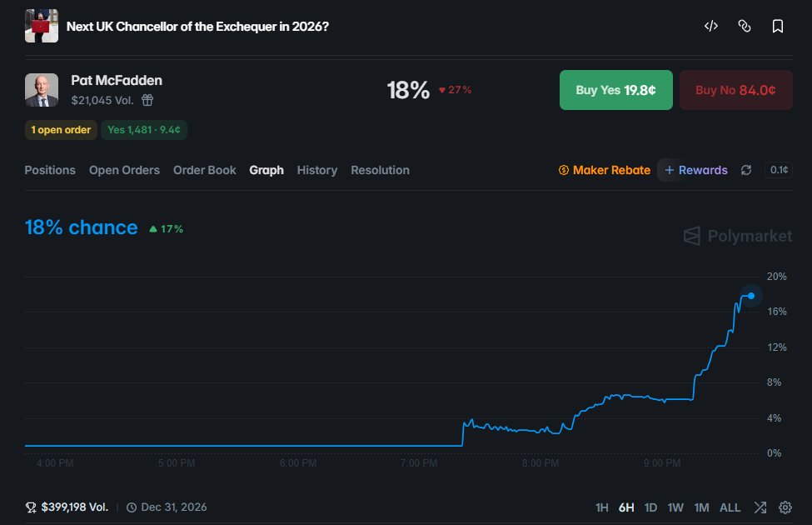The image size is (812, 525).
Task: Click the Pat McFadden name
Action: click(x=117, y=80)
